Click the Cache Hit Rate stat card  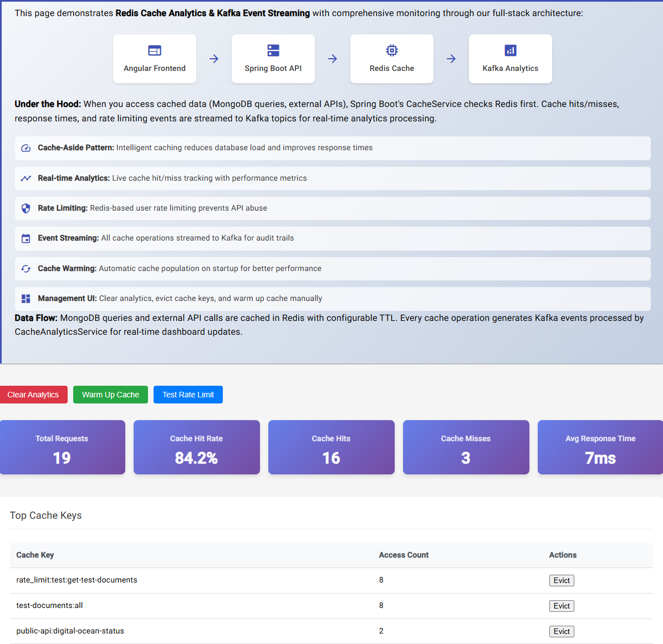coord(196,447)
